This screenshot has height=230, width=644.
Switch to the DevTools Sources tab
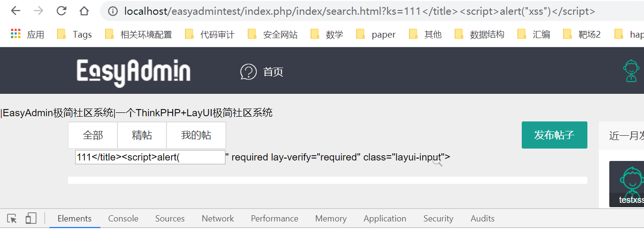pyautogui.click(x=170, y=219)
